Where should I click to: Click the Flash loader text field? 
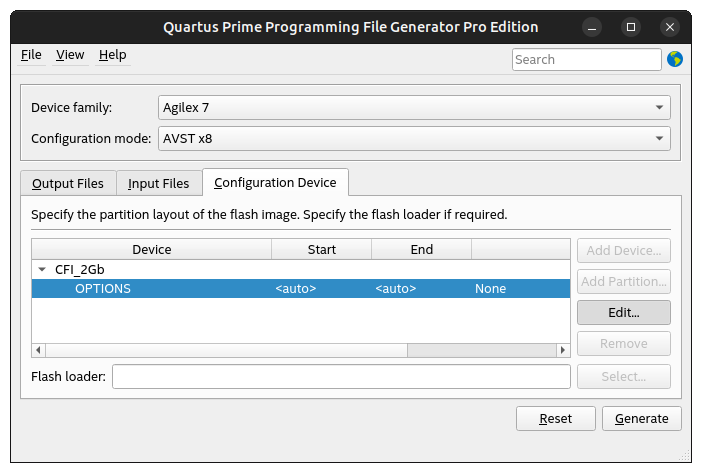340,377
